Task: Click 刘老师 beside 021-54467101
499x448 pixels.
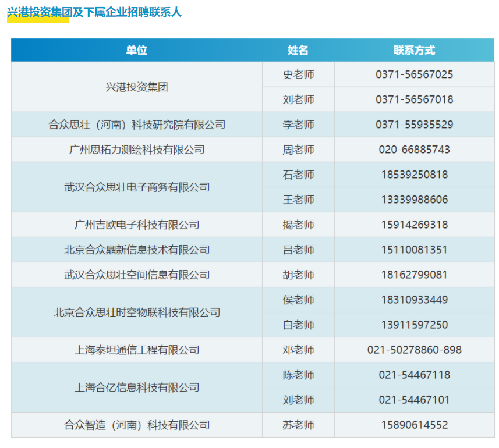Action: 298,400
